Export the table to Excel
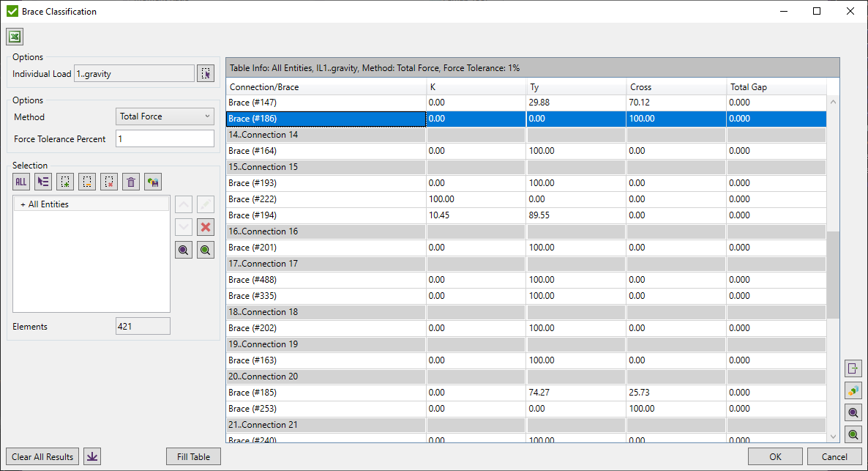Viewport: 868px width, 471px height. (x=15, y=36)
